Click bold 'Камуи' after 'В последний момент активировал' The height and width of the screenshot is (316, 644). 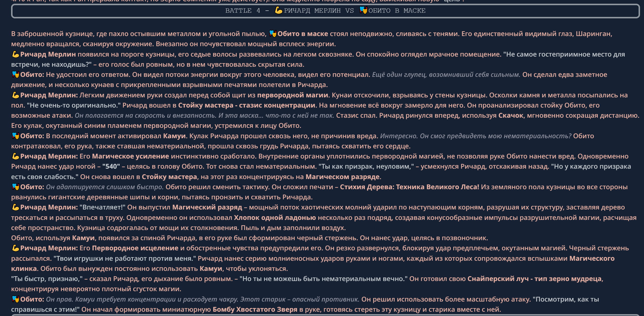174,136
